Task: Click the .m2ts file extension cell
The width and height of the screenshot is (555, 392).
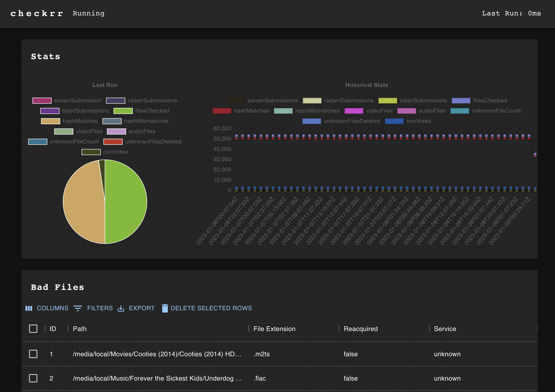Action: pos(262,354)
